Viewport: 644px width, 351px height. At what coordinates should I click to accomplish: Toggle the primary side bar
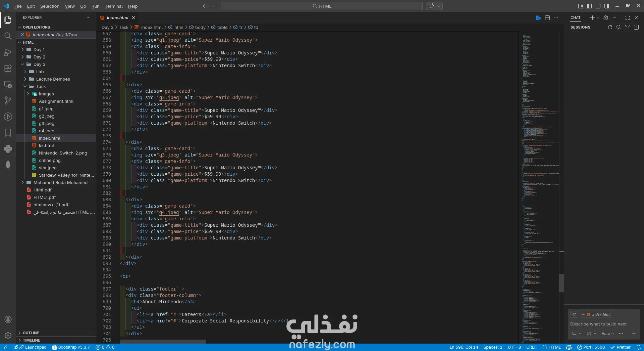point(589,6)
